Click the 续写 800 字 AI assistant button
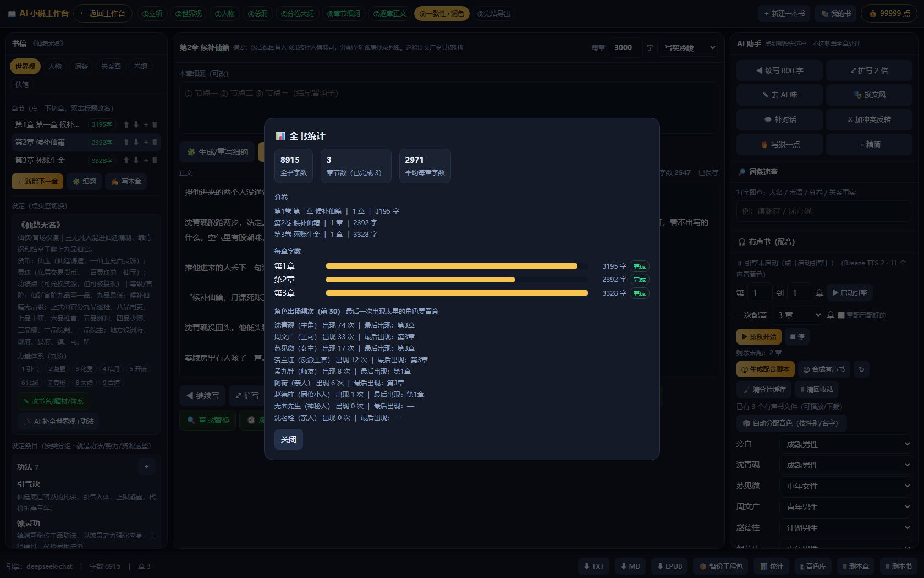This screenshot has width=924, height=578. (x=779, y=70)
